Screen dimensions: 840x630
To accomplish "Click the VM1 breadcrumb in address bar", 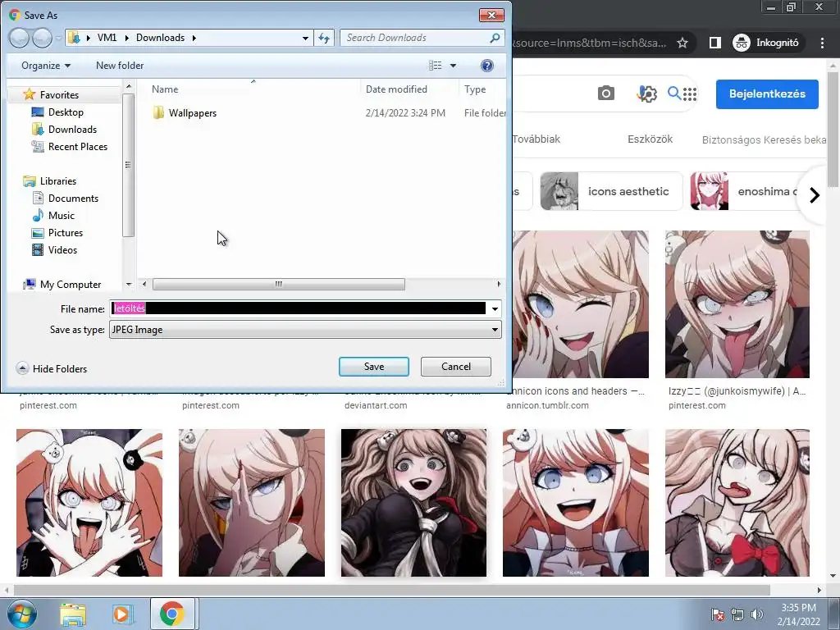I will (107, 38).
